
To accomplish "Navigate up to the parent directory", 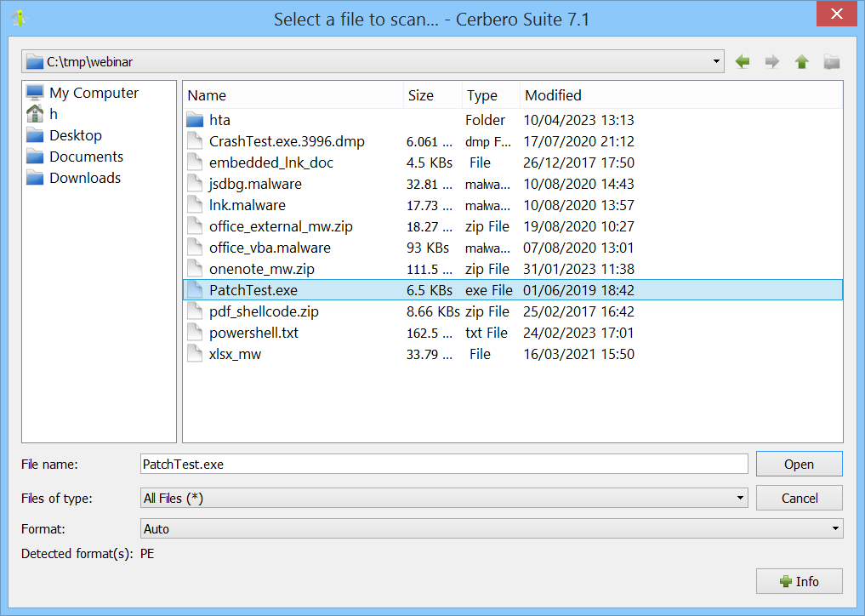I will click(x=802, y=61).
